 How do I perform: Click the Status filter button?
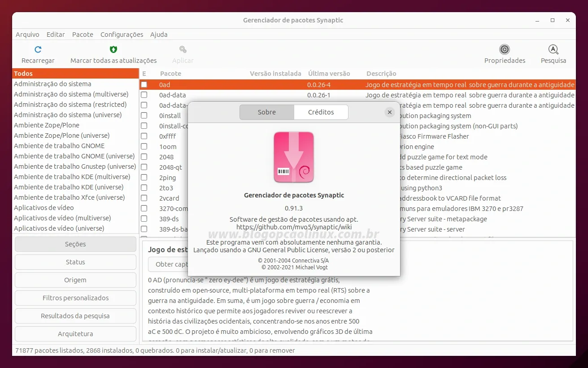click(75, 262)
